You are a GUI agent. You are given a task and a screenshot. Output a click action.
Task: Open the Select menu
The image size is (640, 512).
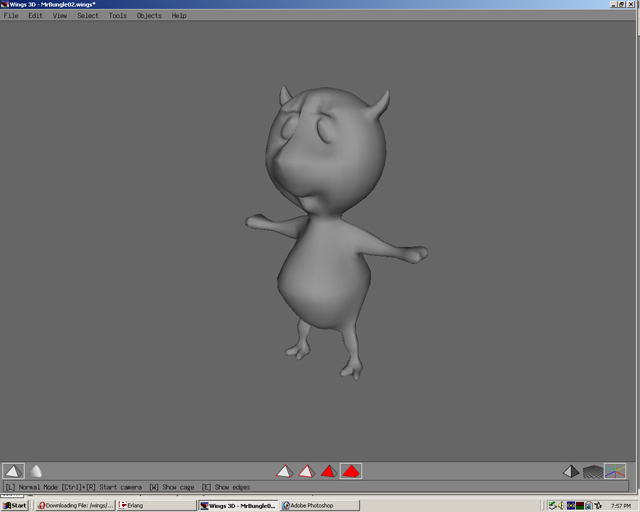tap(88, 16)
